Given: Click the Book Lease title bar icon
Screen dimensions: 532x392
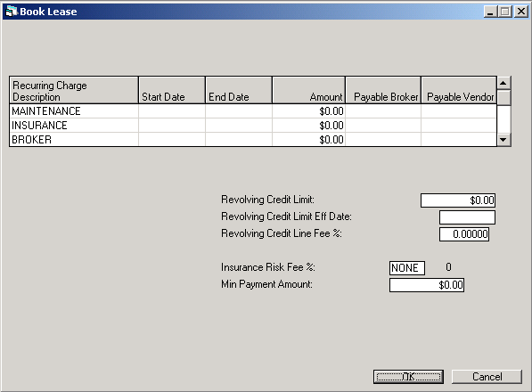Looking at the screenshot, I should (11, 12).
